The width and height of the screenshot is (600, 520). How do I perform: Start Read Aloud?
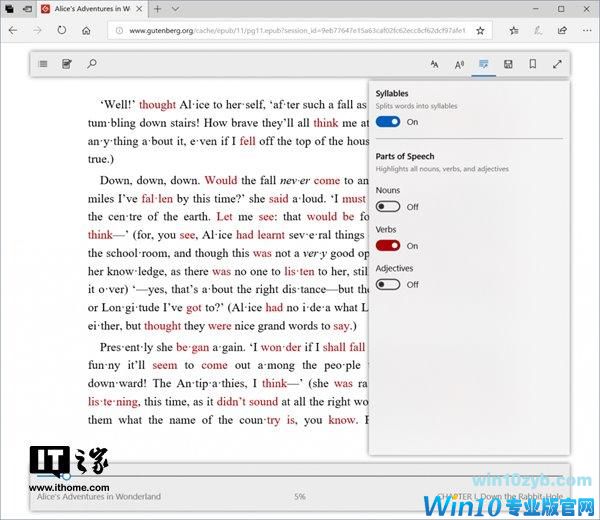click(459, 64)
